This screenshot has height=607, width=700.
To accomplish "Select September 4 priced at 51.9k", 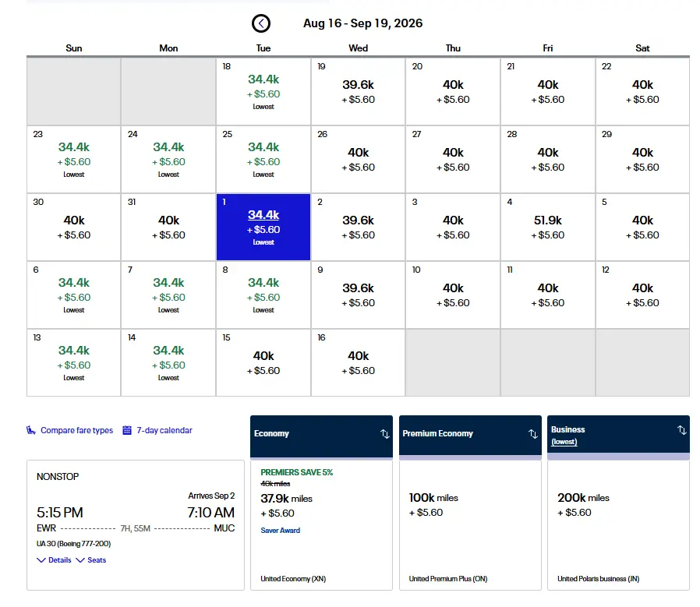I will point(548,227).
